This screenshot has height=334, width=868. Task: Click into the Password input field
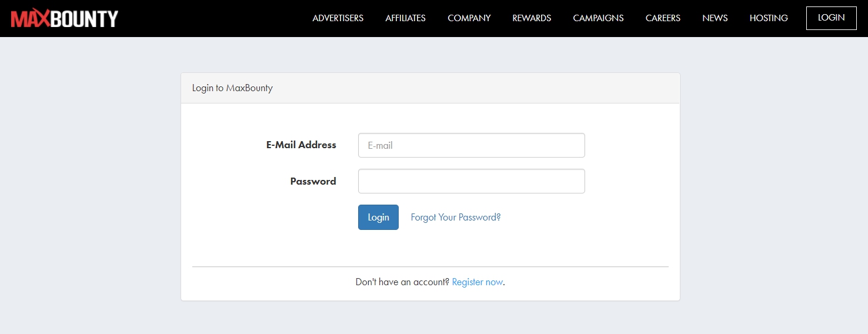[471, 181]
